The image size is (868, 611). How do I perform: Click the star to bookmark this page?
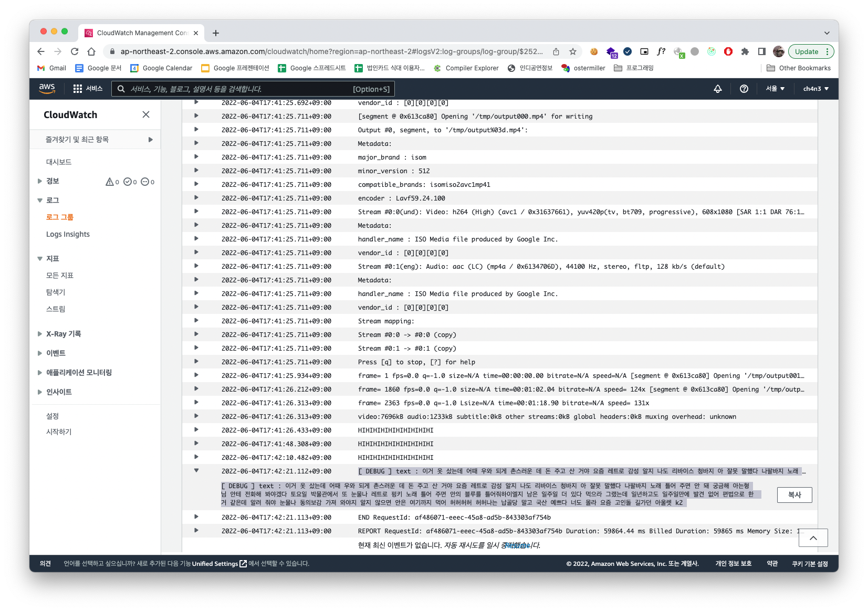click(572, 51)
